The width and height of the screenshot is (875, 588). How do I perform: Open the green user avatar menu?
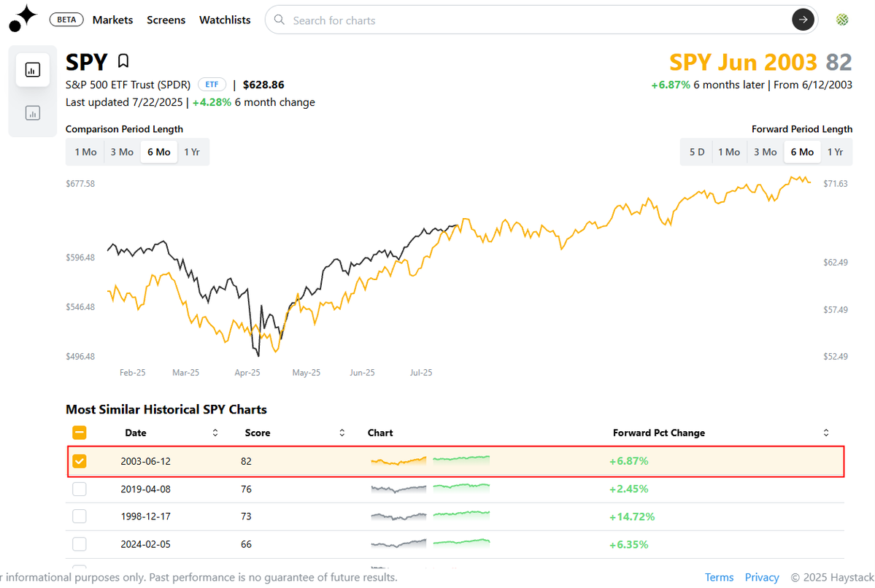tap(842, 20)
